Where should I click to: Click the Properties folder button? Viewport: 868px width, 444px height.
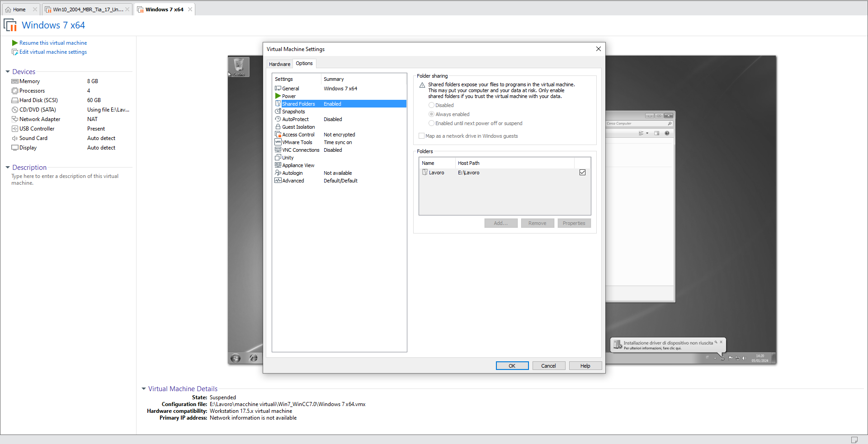tap(574, 223)
